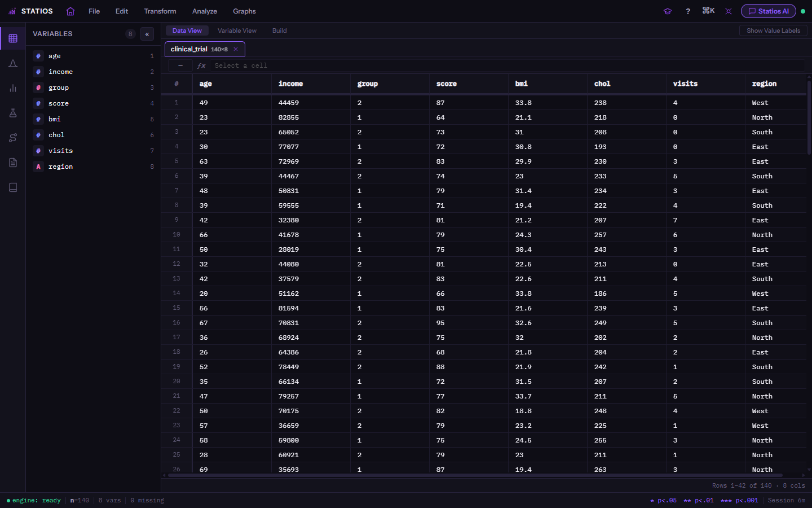Image resolution: width=812 pixels, height=508 pixels.
Task: Select the bmi column header
Action: [548, 84]
